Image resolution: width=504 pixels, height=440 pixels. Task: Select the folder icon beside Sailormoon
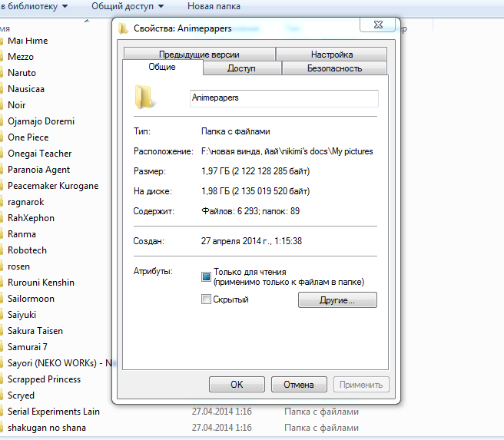tap(2, 299)
